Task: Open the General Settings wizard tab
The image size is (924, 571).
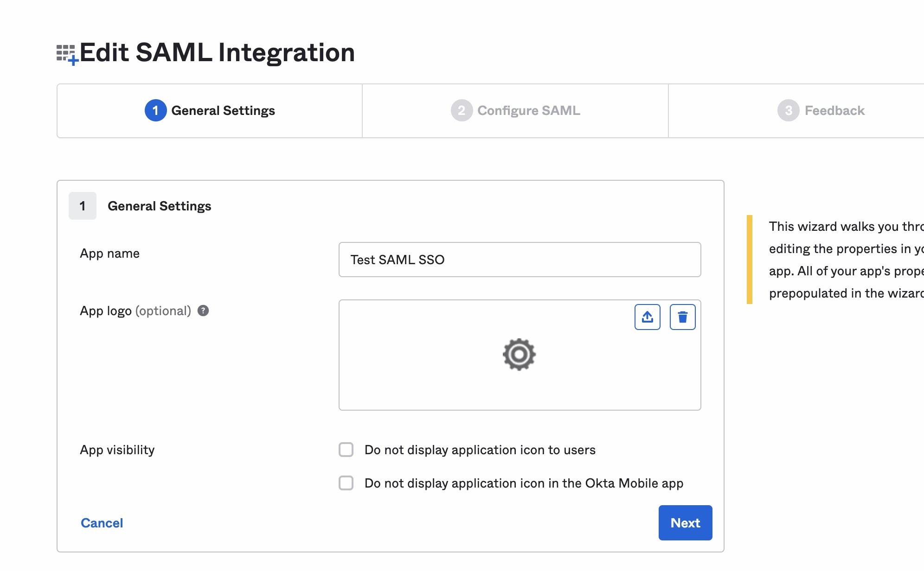Action: click(x=223, y=111)
